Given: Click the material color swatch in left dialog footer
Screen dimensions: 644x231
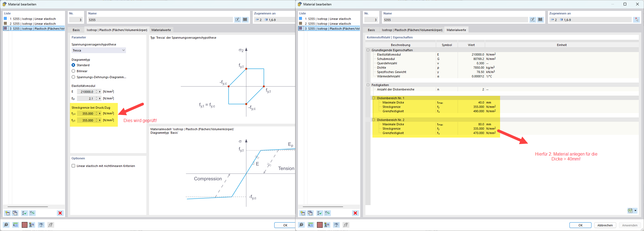Looking at the screenshot, I should click(24, 225).
